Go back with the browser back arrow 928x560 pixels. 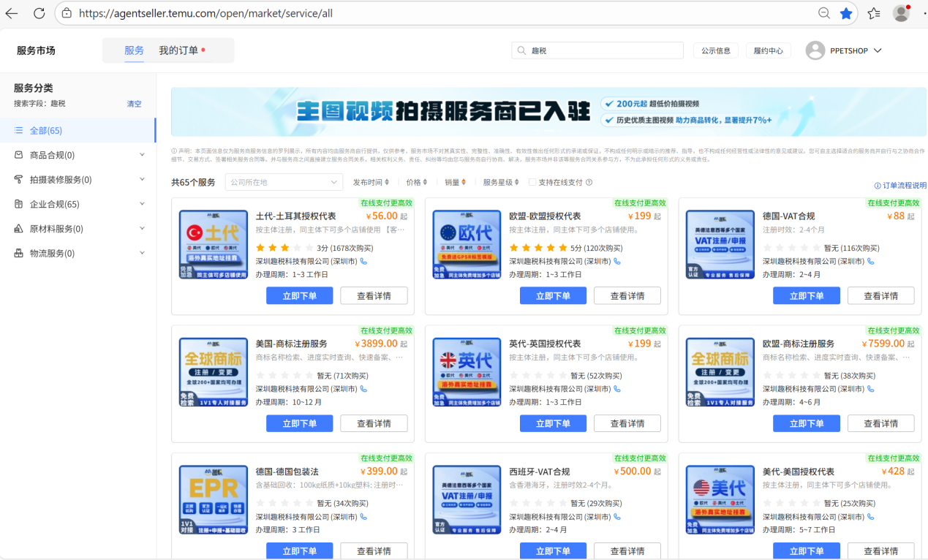pyautogui.click(x=12, y=13)
